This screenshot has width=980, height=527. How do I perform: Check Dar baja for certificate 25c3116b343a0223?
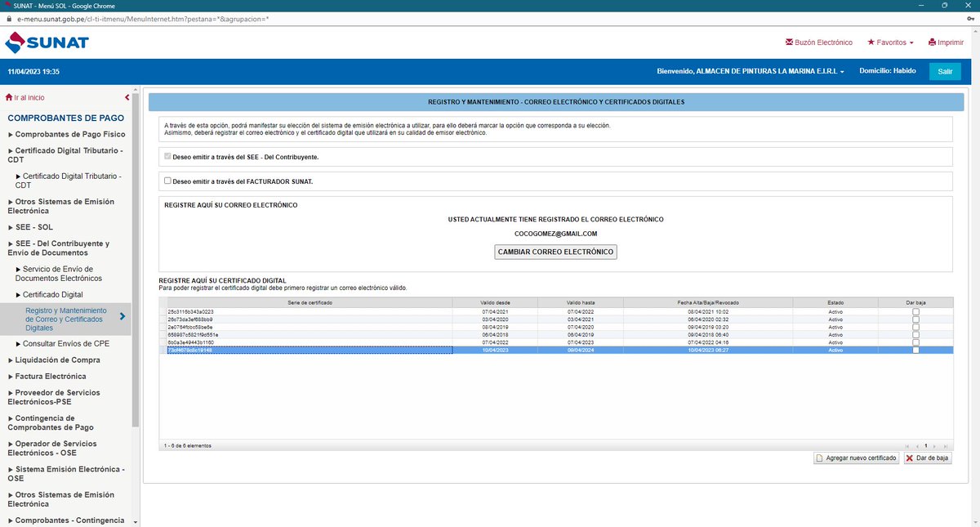(x=915, y=312)
